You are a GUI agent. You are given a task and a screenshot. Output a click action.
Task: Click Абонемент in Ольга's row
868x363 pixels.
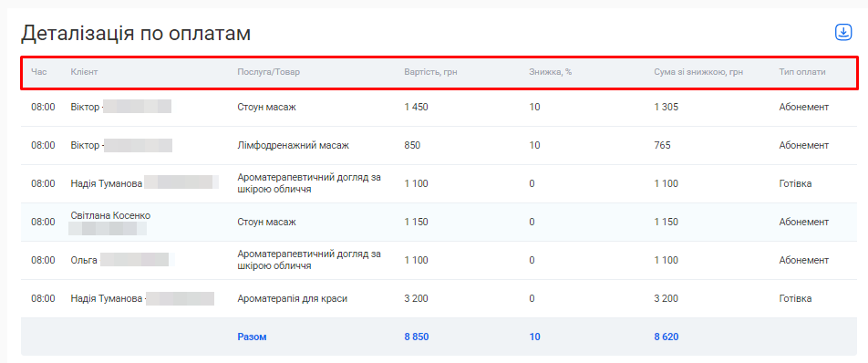point(804,260)
